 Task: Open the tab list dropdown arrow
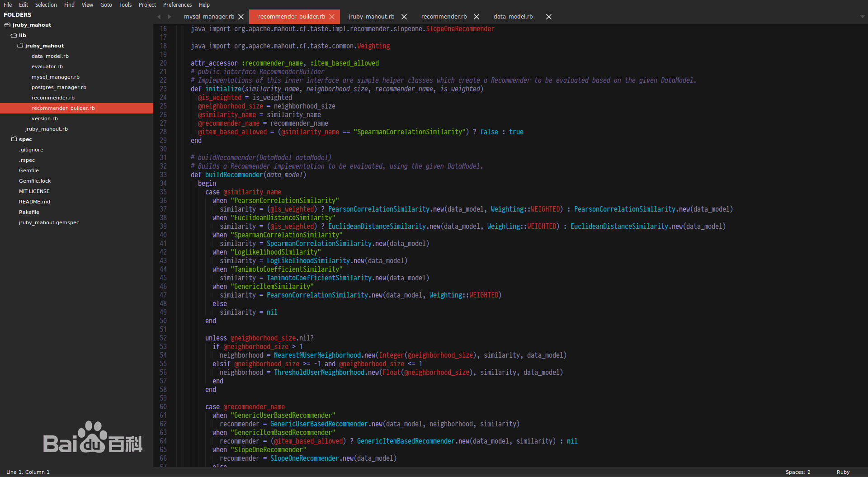(862, 17)
